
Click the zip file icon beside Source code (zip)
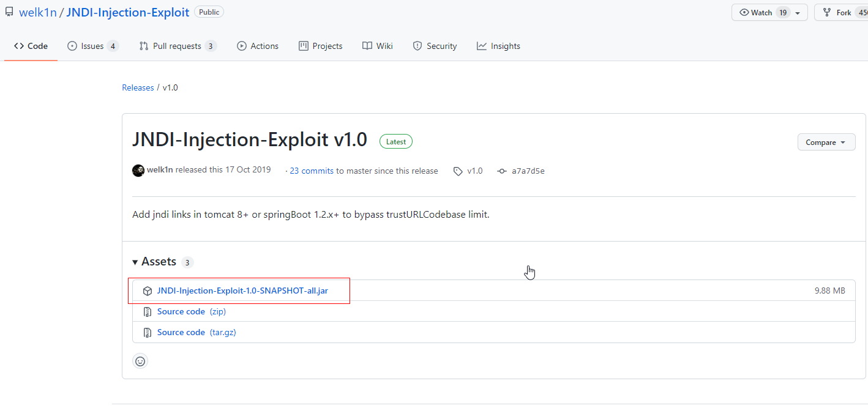click(147, 312)
